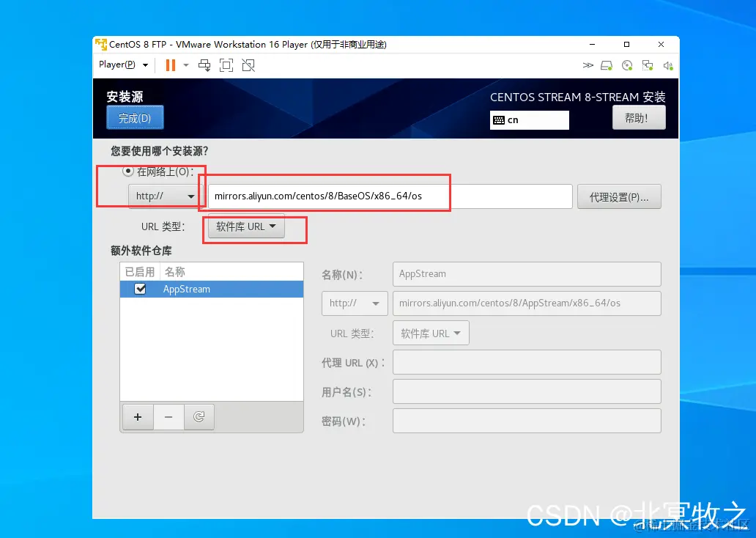Click the 完成(D) done button

(x=135, y=118)
